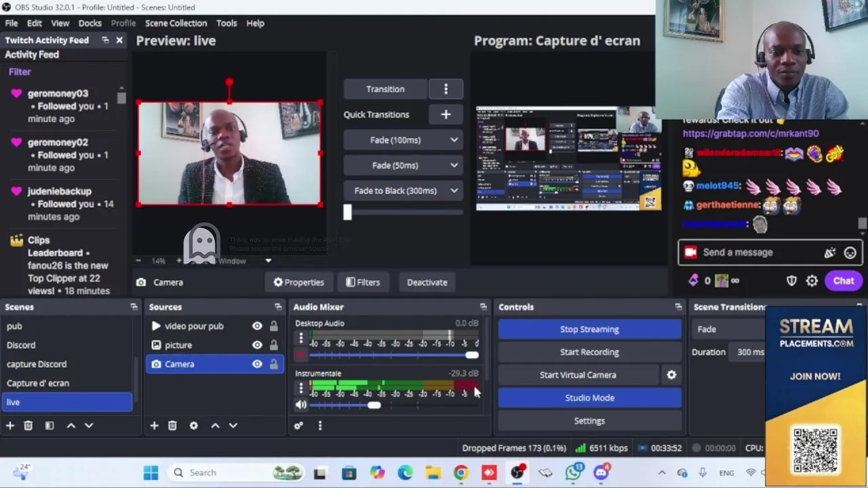The height and width of the screenshot is (488, 868).
Task: Move scene down arrow in Scenes panel
Action: point(89,426)
